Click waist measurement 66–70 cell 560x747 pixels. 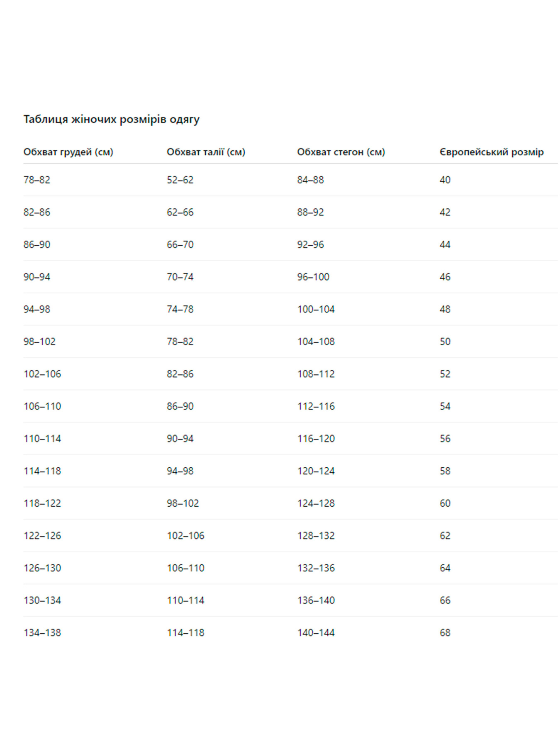pos(180,244)
